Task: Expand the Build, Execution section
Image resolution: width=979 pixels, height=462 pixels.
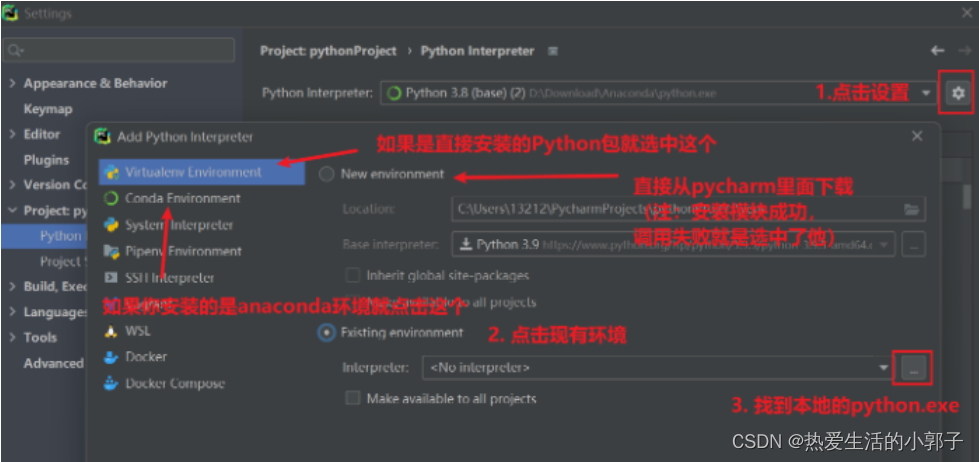Action: [x=12, y=287]
